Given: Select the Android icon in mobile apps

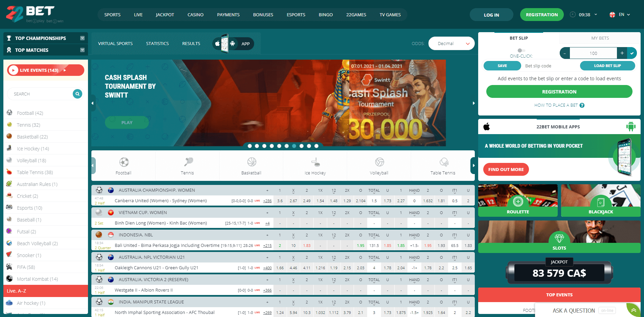Looking at the screenshot, I should (631, 127).
